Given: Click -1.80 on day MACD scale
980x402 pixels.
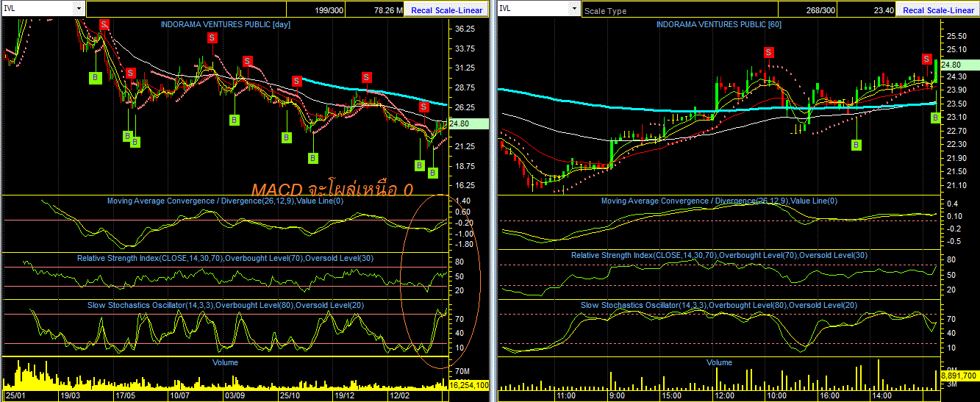Looking at the screenshot, I should [x=463, y=243].
